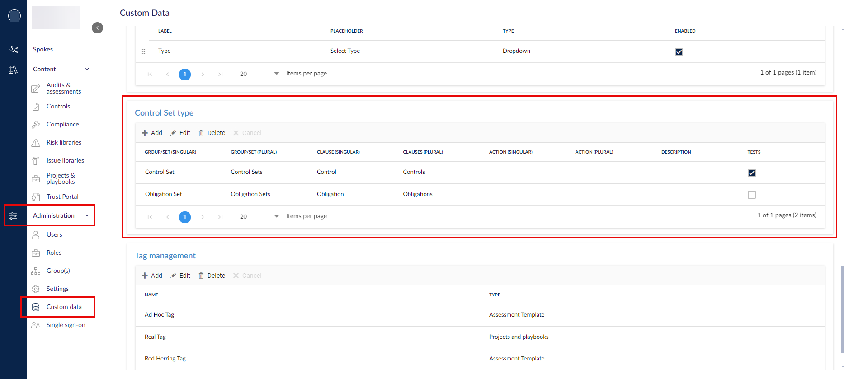Enable Tests checkbox for Obligation Set
Screen dimensions: 868x379
tap(751, 195)
